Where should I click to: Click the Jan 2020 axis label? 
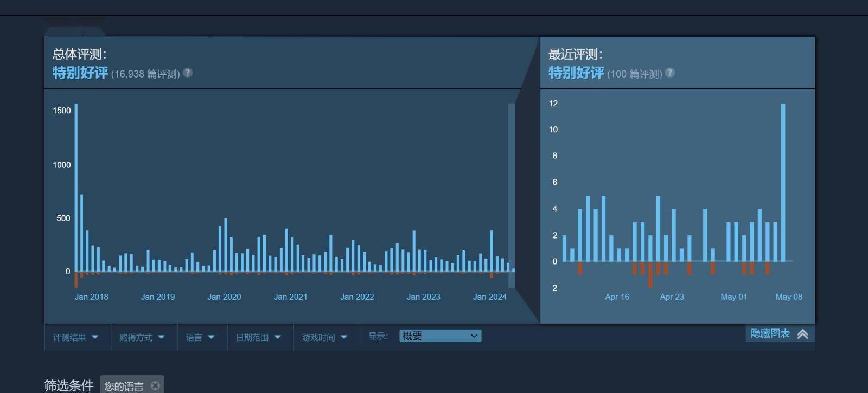224,297
